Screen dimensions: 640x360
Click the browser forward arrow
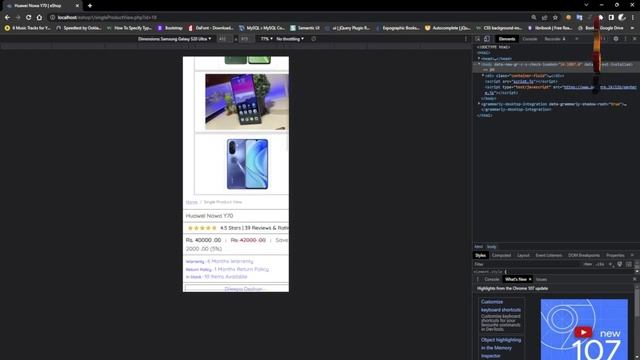(x=18, y=18)
